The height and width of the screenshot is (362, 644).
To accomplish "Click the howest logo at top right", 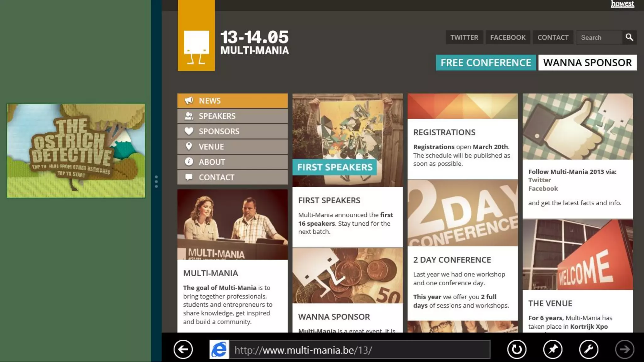I will tap(622, 4).
